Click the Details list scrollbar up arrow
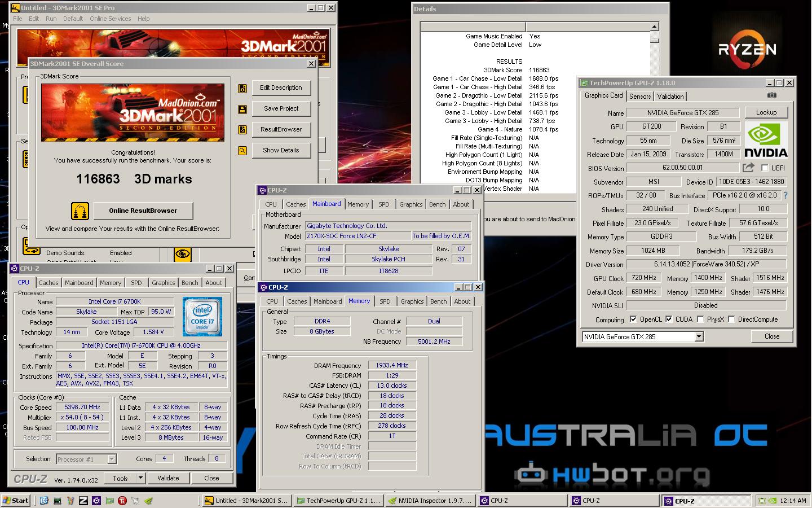Screen dimensions: 812x508 click(x=654, y=27)
